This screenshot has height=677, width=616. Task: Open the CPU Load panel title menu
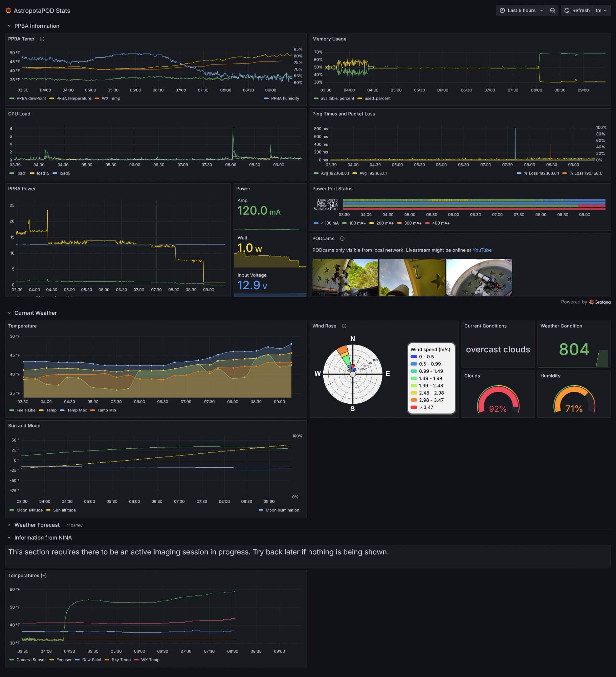click(x=19, y=114)
